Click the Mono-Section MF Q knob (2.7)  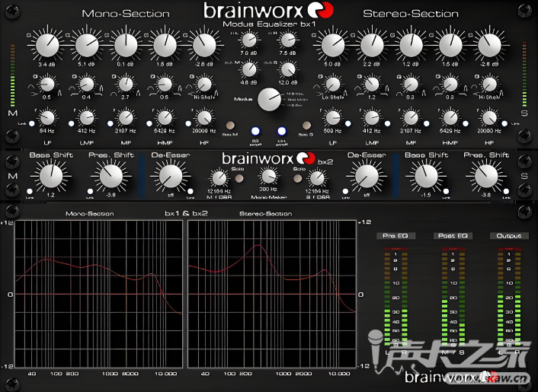click(x=126, y=84)
